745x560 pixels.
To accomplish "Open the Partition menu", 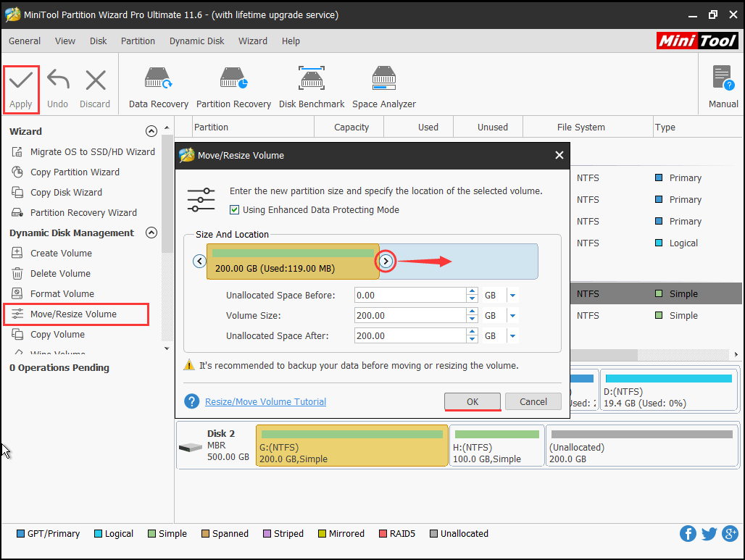I will 138,41.
